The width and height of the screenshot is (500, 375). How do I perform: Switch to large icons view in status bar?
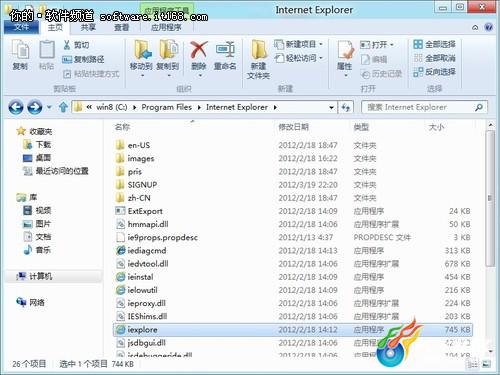[x=487, y=364]
